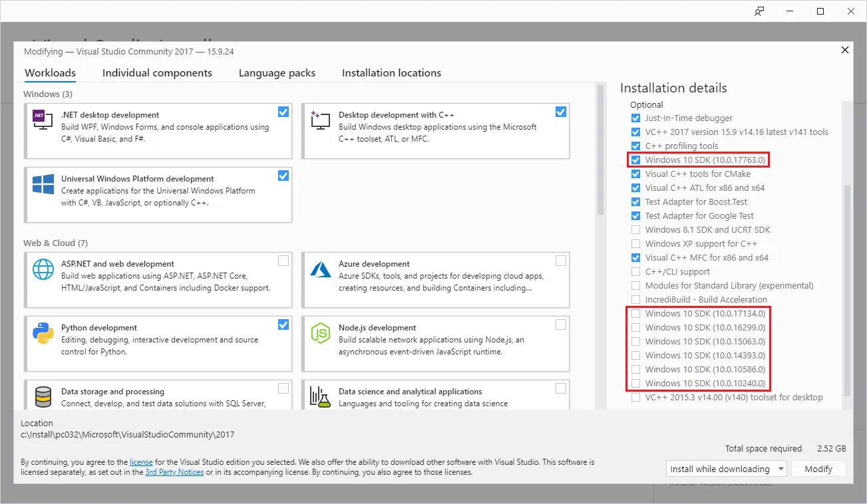Check Windows XP support for C++
This screenshot has width=867, height=504.
tap(635, 244)
